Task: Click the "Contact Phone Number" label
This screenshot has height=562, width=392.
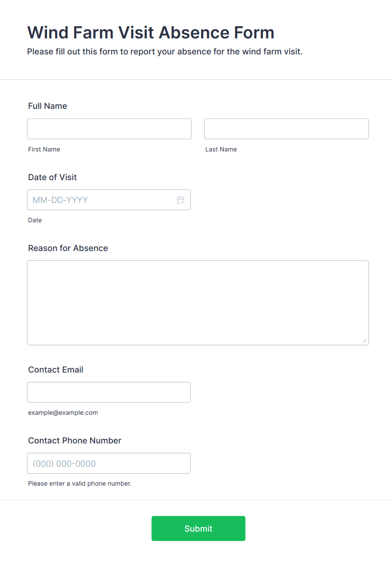Action: pyautogui.click(x=75, y=440)
